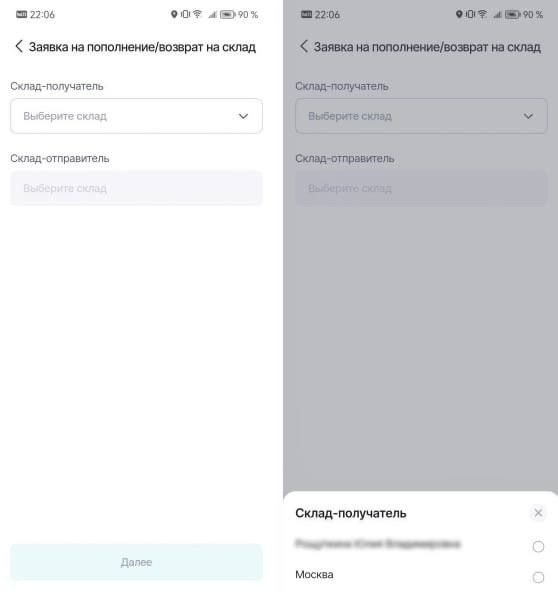
Task: Close the Склад-получатель bottom sheet
Action: (538, 513)
